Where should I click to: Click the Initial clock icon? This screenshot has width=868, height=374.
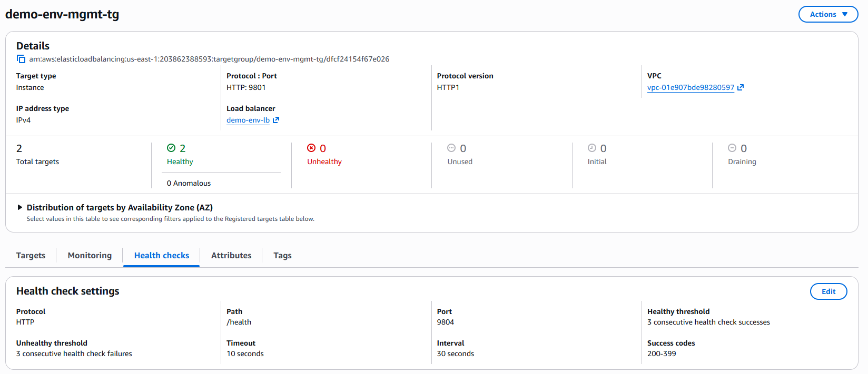(x=592, y=148)
